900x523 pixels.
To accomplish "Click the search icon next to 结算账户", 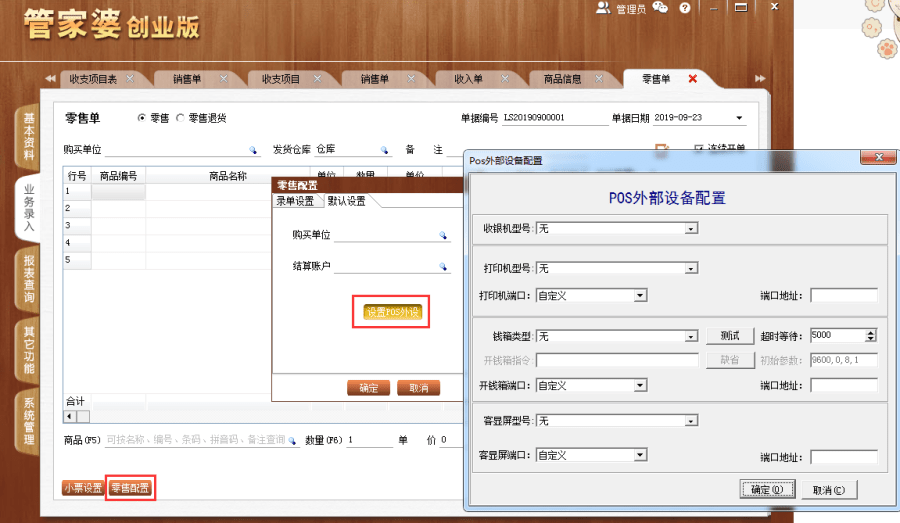I will coord(443,267).
